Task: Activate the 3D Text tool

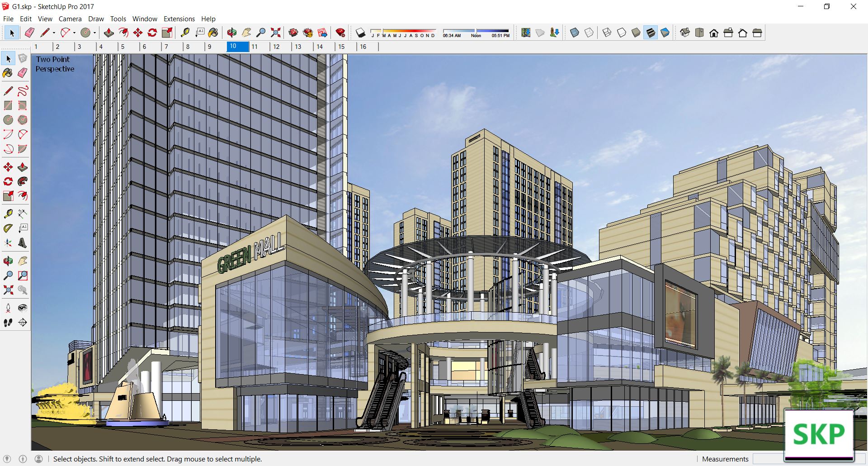Action: 23,243
